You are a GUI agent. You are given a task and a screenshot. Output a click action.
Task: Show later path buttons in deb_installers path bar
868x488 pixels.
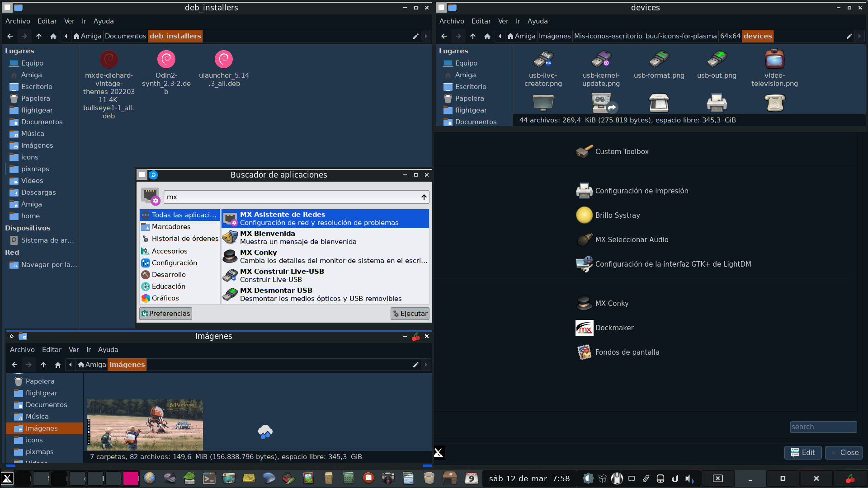[x=426, y=36]
